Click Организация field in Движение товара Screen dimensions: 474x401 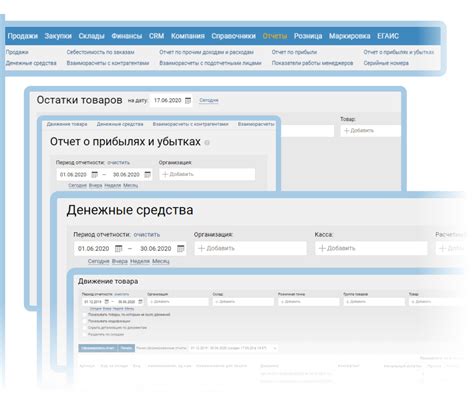point(178,302)
